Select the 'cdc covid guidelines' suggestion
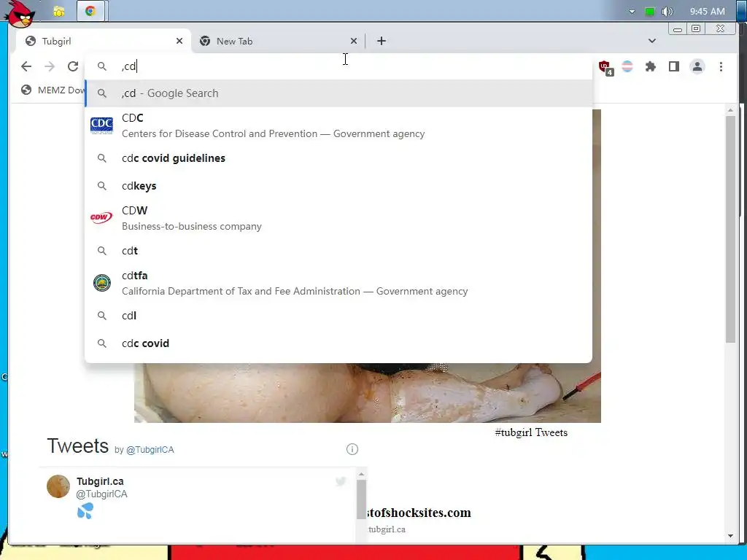747x560 pixels. pos(338,158)
